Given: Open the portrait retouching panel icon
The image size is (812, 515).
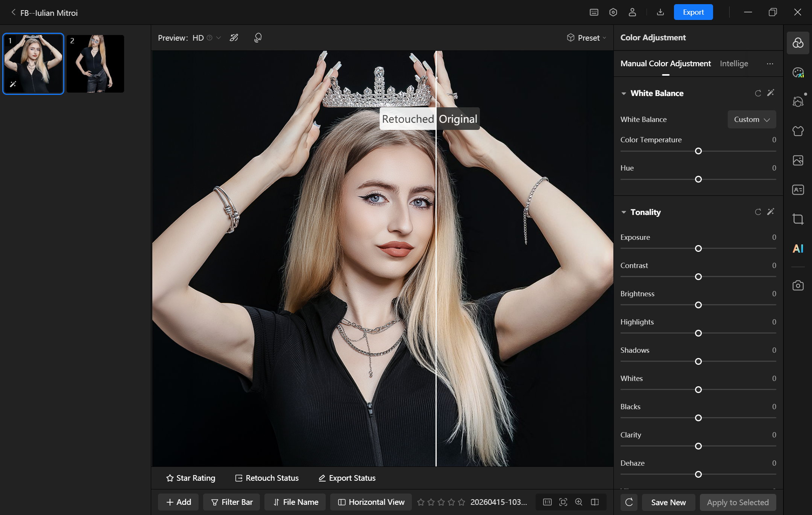Looking at the screenshot, I should tap(798, 102).
